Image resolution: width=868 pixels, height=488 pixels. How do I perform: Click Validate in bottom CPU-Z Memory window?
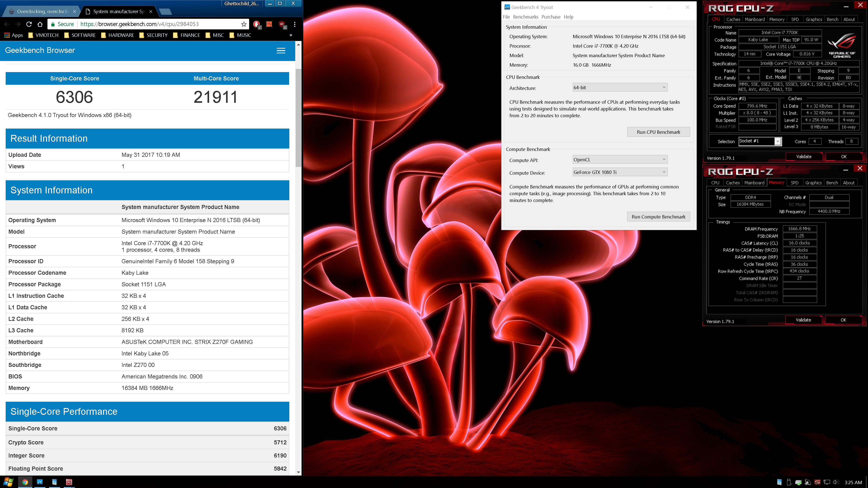[x=803, y=320]
